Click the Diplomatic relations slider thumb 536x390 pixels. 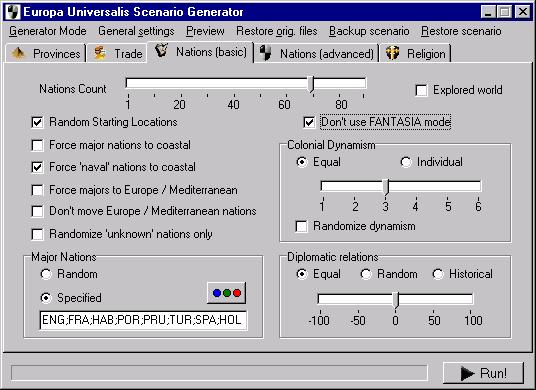(396, 300)
